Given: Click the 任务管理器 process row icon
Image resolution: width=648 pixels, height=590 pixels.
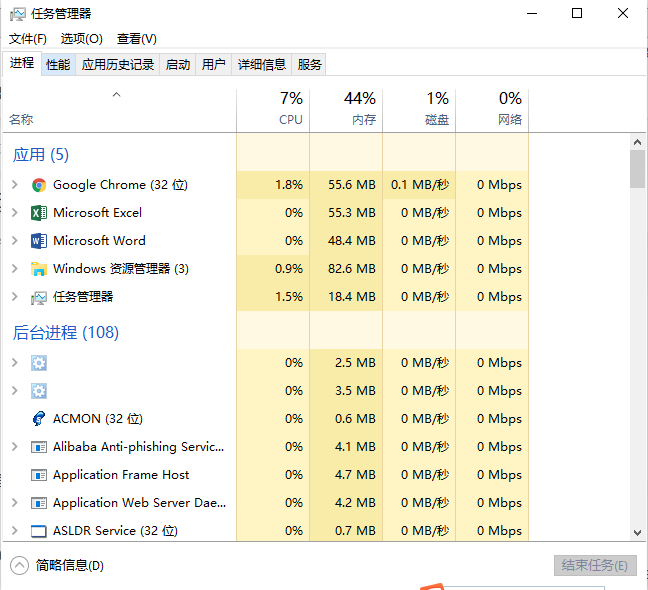Looking at the screenshot, I should click(39, 297).
